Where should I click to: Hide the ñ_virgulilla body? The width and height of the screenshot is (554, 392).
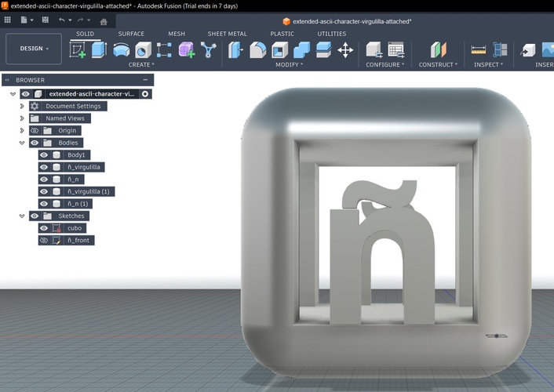(x=43, y=167)
